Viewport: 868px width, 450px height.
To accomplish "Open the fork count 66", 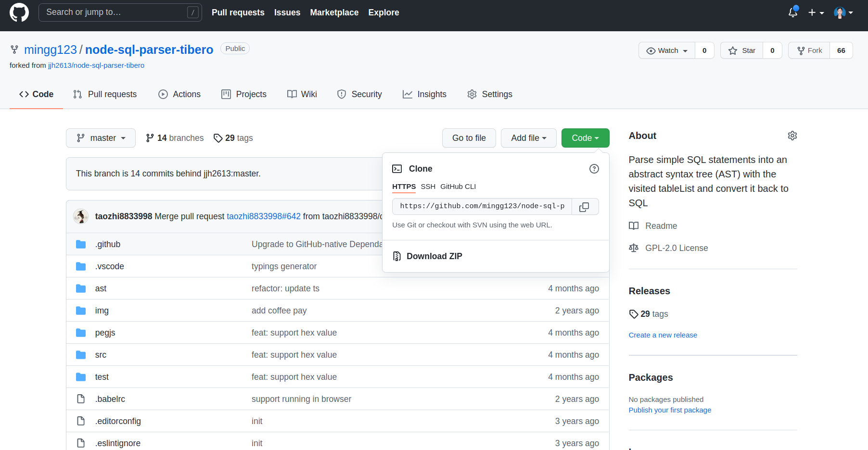I will [841, 50].
